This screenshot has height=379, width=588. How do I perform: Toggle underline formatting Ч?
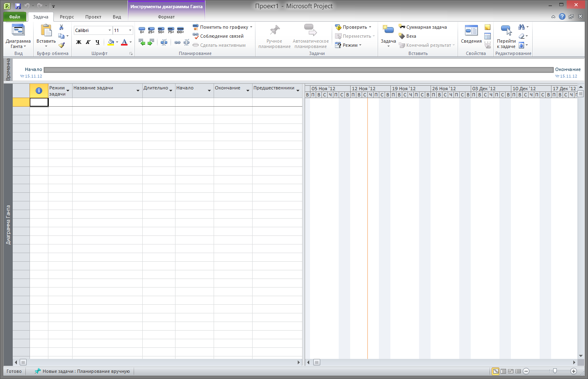[97, 42]
